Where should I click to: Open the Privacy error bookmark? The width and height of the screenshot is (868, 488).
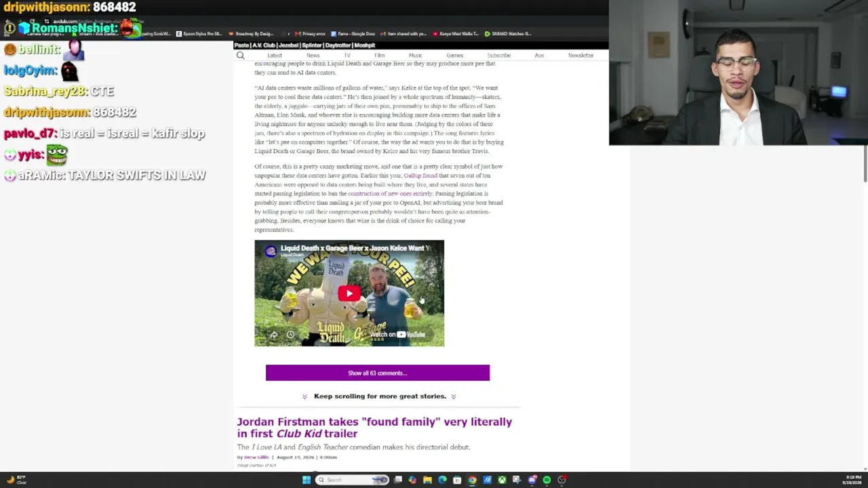point(311,34)
